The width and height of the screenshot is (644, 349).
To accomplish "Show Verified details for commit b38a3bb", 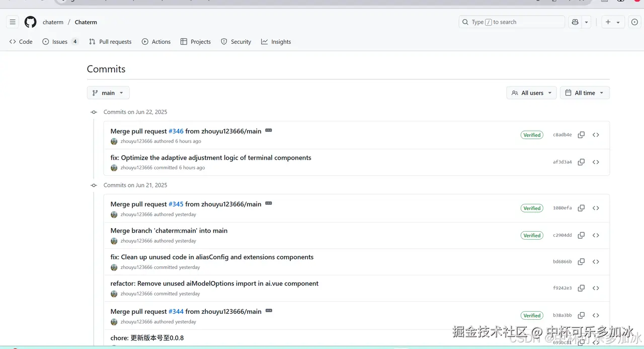I will (x=532, y=315).
